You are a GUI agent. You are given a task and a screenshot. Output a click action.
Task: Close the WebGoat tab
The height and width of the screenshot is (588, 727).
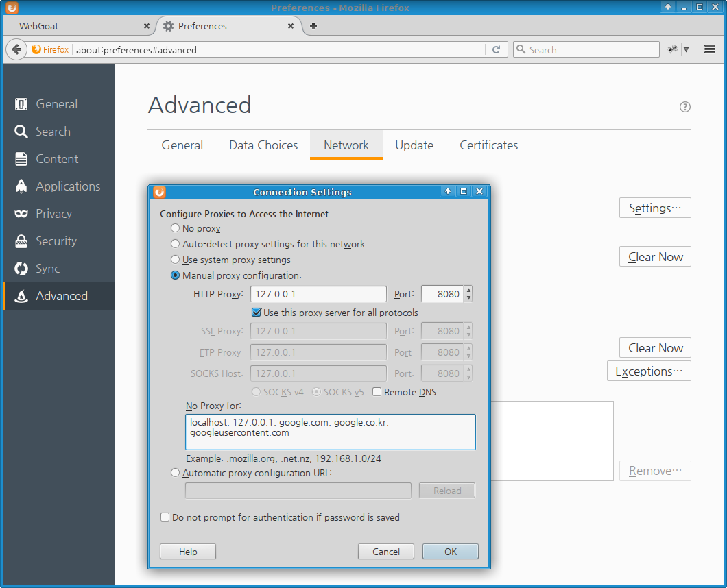tap(147, 26)
